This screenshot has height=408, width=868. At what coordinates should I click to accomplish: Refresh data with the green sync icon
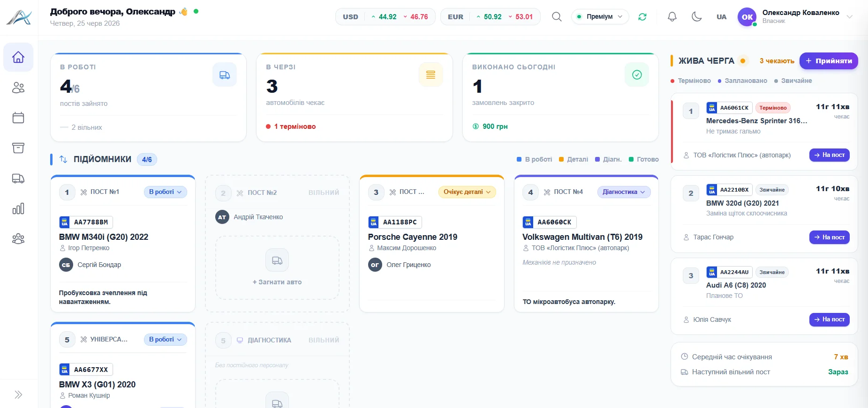[642, 17]
